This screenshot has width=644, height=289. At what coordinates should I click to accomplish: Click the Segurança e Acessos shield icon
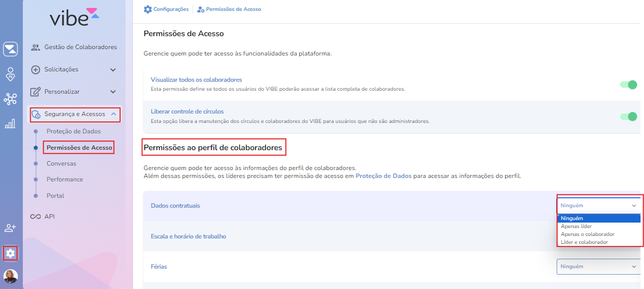click(36, 115)
